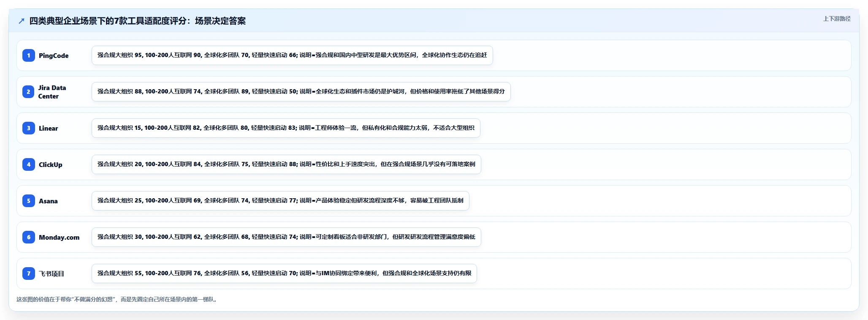Select the number 6 badge for Monday.com
Image resolution: width=868 pixels, height=320 pixels.
click(29, 237)
